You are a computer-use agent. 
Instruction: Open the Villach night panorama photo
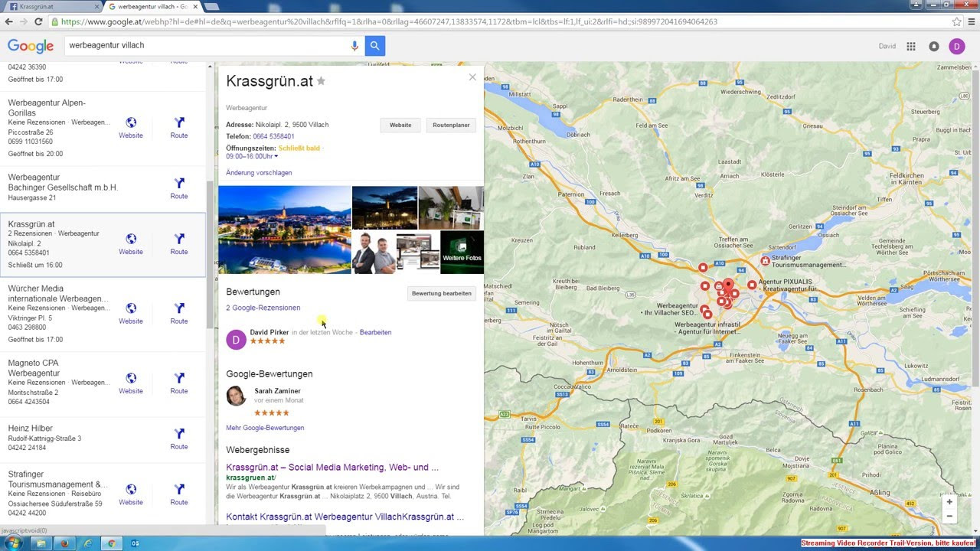coord(285,230)
